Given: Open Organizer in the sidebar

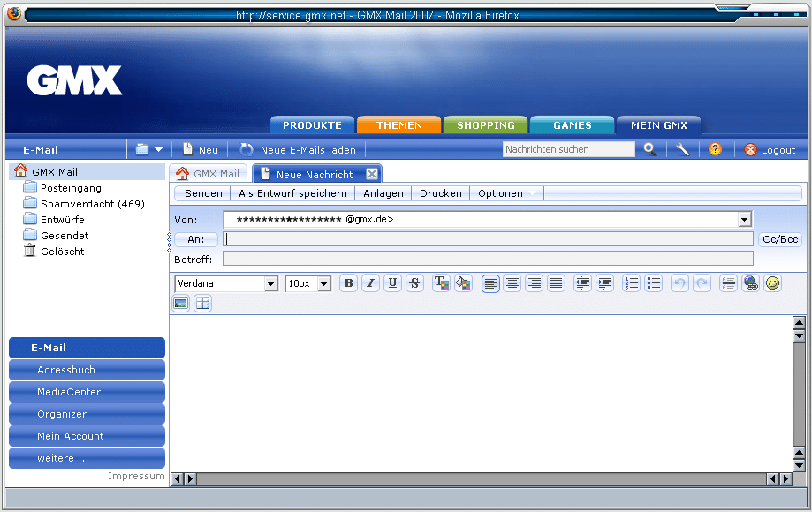Looking at the screenshot, I should click(87, 414).
